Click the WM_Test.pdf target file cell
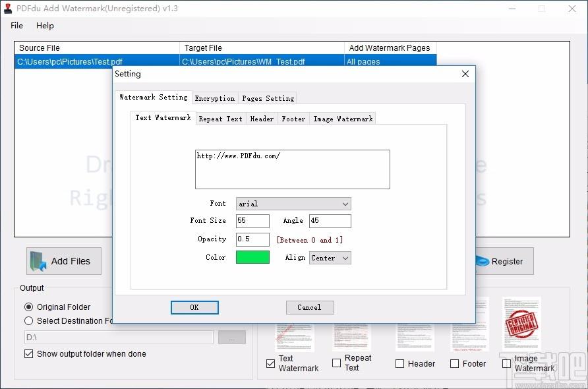 tap(262, 61)
